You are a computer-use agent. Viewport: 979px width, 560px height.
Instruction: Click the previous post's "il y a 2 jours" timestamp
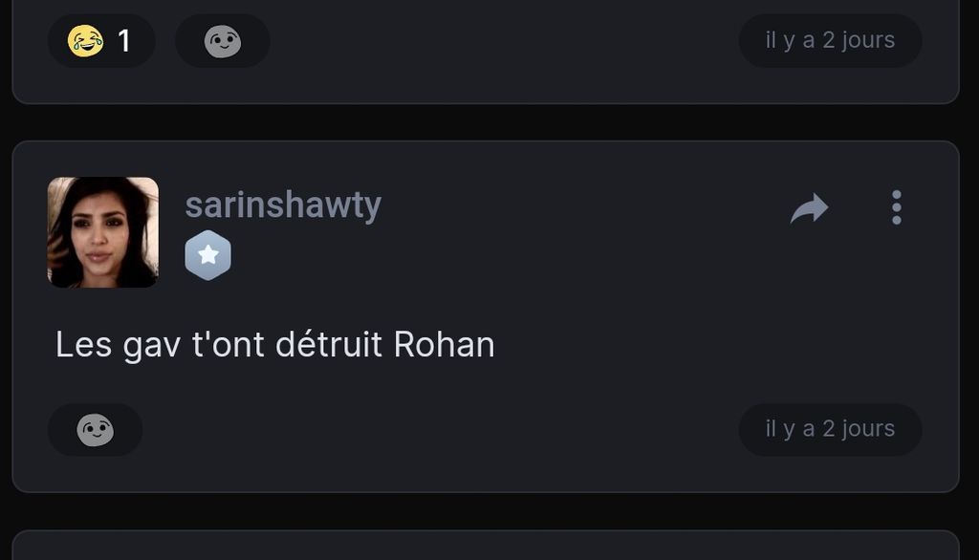pyautogui.click(x=830, y=40)
